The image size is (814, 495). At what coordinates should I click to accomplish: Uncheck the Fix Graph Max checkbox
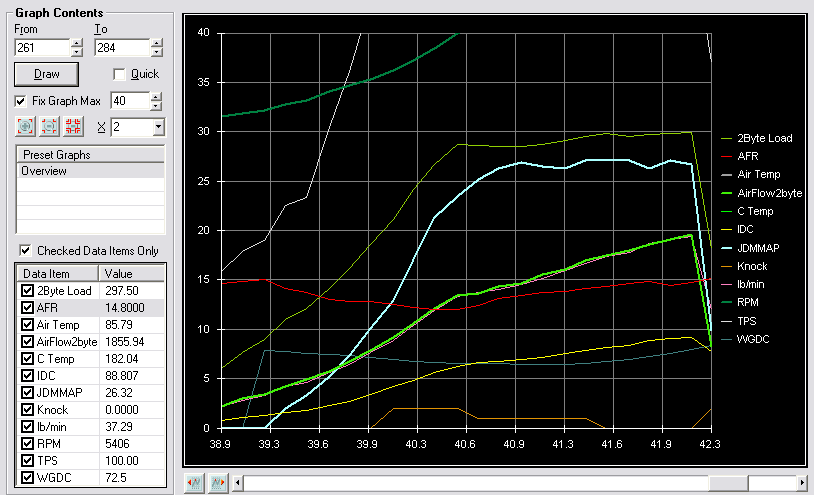20,101
